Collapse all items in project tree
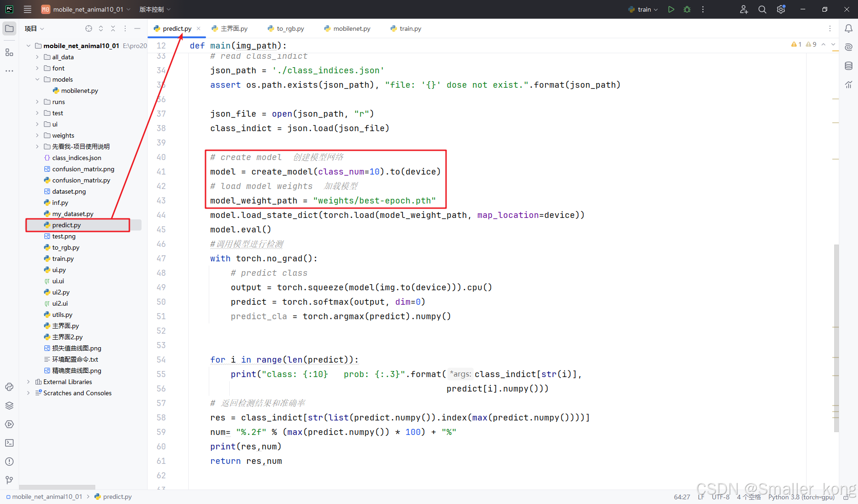This screenshot has height=504, width=858. pos(113,28)
